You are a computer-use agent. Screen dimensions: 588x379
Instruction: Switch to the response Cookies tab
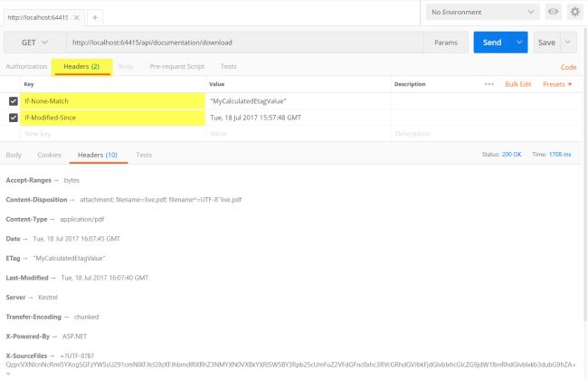49,156
